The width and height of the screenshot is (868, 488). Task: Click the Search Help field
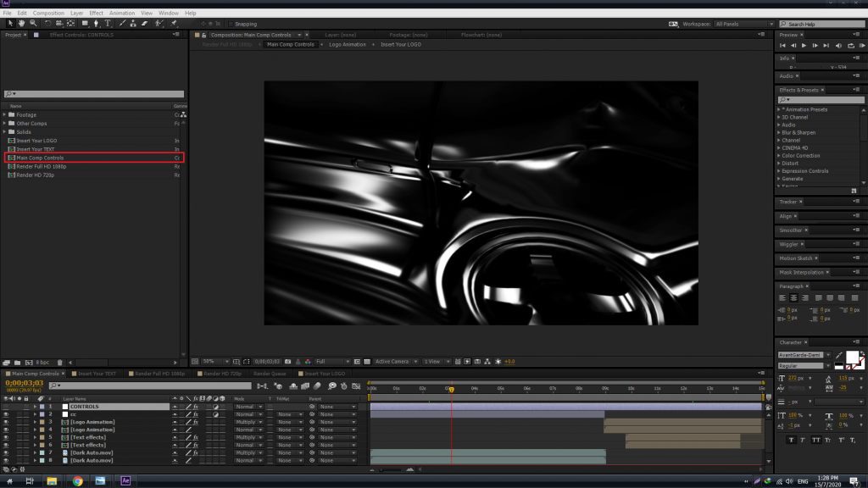pos(821,24)
